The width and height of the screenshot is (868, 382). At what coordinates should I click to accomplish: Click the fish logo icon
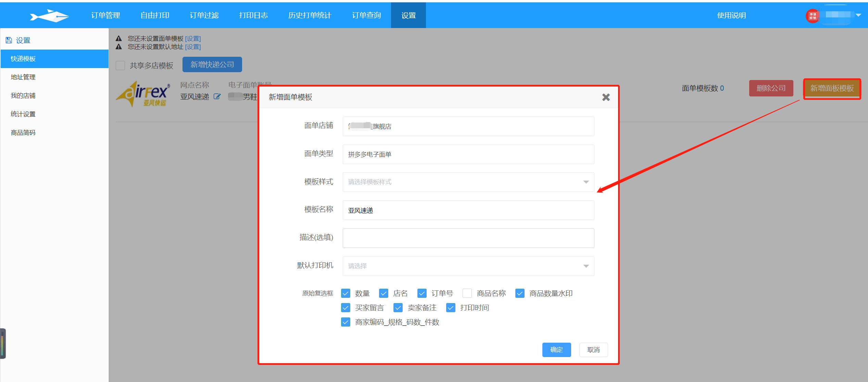click(49, 16)
